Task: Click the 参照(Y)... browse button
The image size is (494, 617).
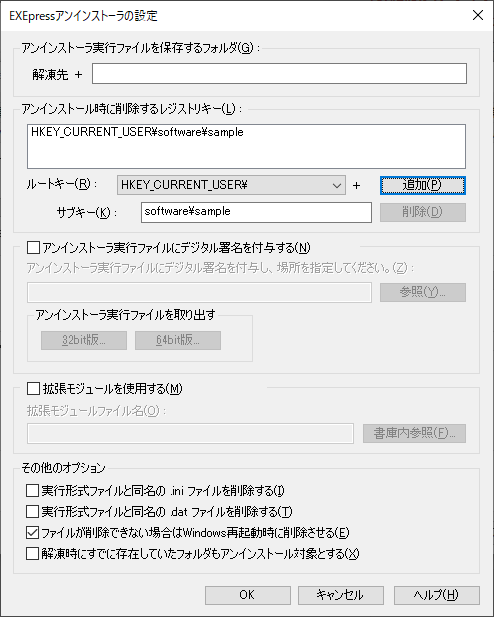Action: 423,292
